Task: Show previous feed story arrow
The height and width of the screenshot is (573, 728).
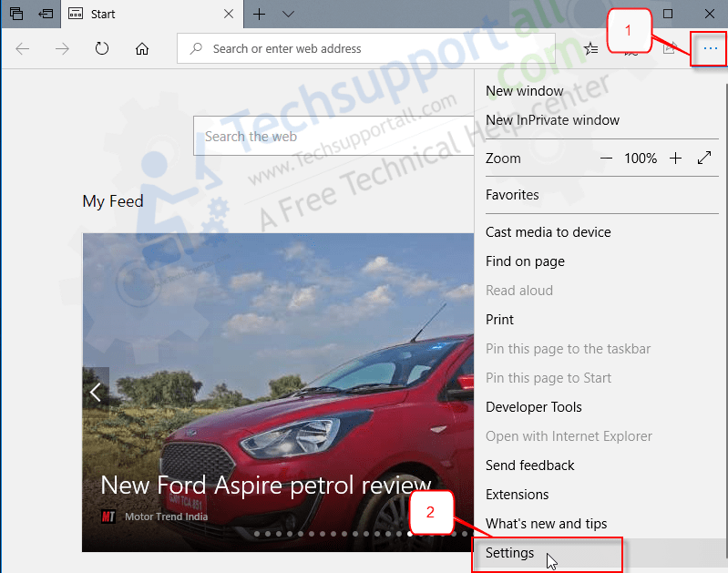Action: point(96,392)
